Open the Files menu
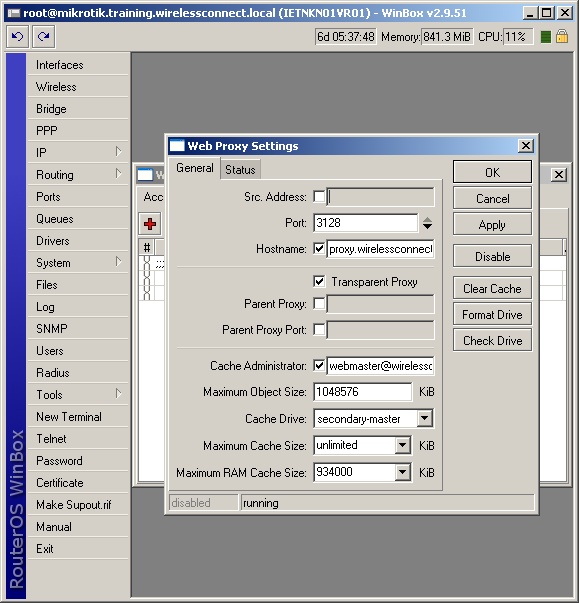Screen dimensions: 579x603 pyautogui.click(x=78, y=285)
